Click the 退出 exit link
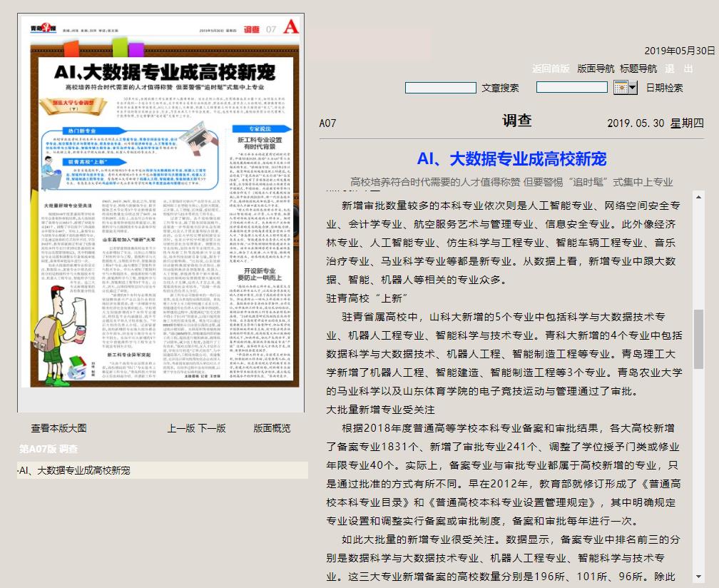Screen dimensions: 719x588 (x=678, y=69)
